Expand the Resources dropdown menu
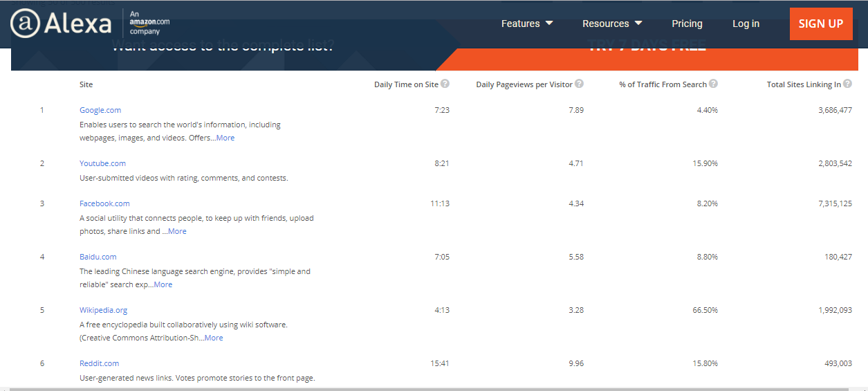This screenshot has width=868, height=391. pos(612,24)
